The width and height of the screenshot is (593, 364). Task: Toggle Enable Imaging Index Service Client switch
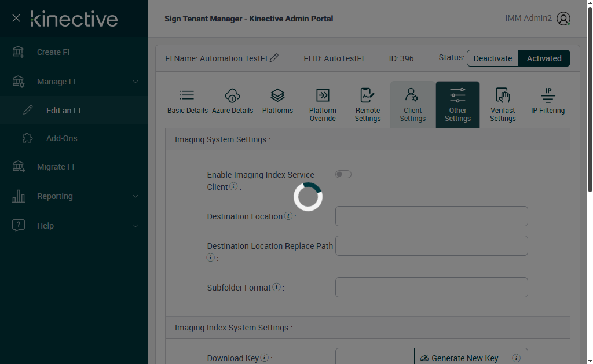pos(343,174)
